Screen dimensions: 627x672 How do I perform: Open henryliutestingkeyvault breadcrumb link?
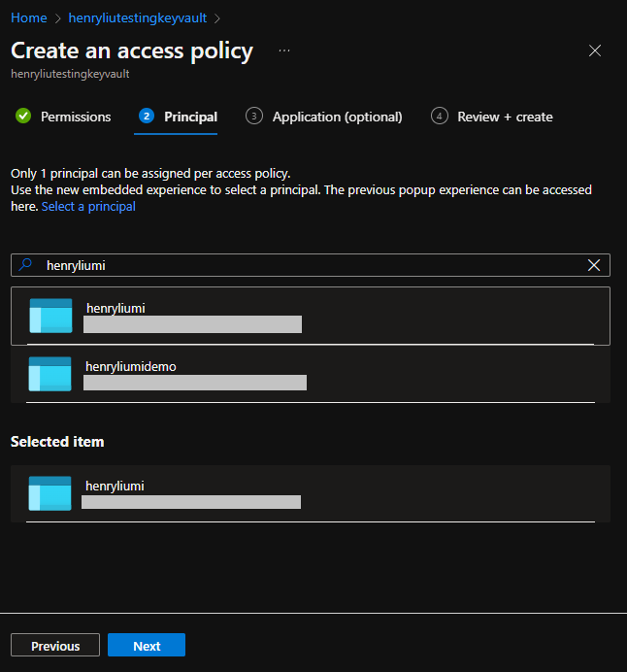pyautogui.click(x=138, y=18)
